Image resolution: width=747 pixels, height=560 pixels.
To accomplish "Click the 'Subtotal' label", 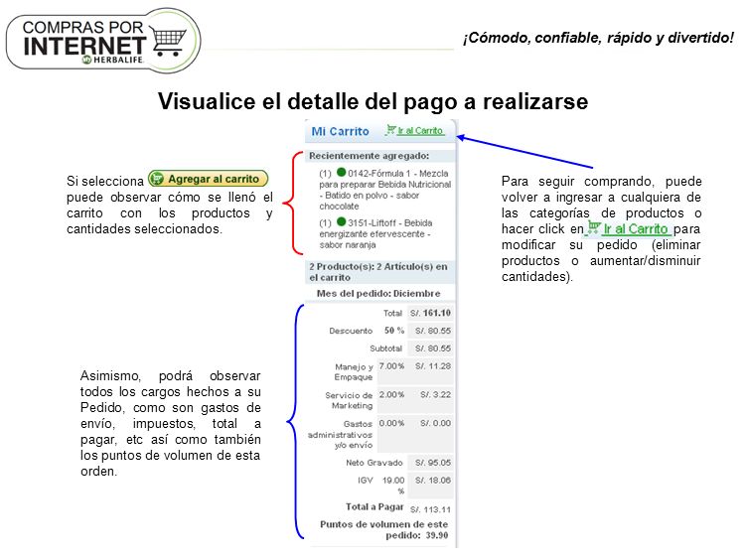I will click(385, 349).
